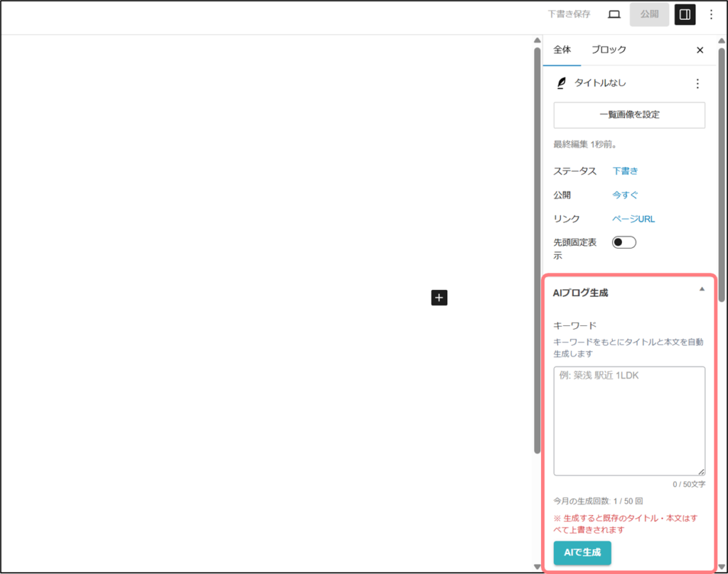Click the ページURL link
The image size is (728, 574).
point(633,219)
